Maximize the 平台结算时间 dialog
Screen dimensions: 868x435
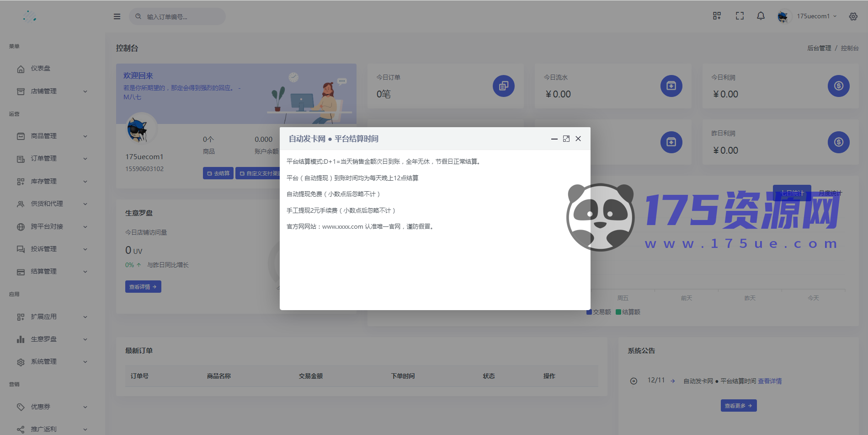(566, 139)
